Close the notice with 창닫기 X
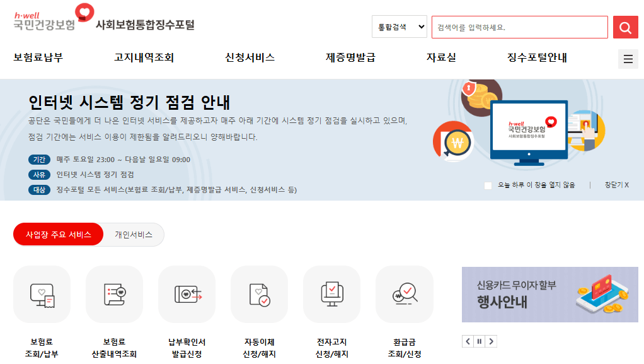 point(616,185)
